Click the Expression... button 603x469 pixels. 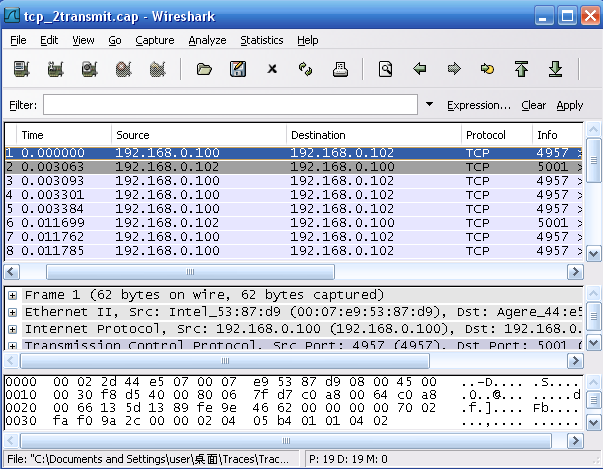[479, 105]
